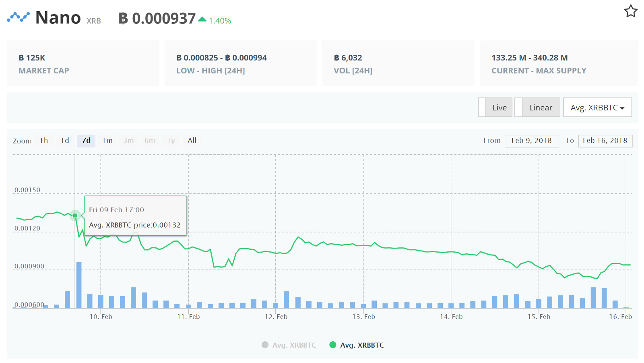
Task: Toggle the Linear scale switch
Action: coord(537,108)
